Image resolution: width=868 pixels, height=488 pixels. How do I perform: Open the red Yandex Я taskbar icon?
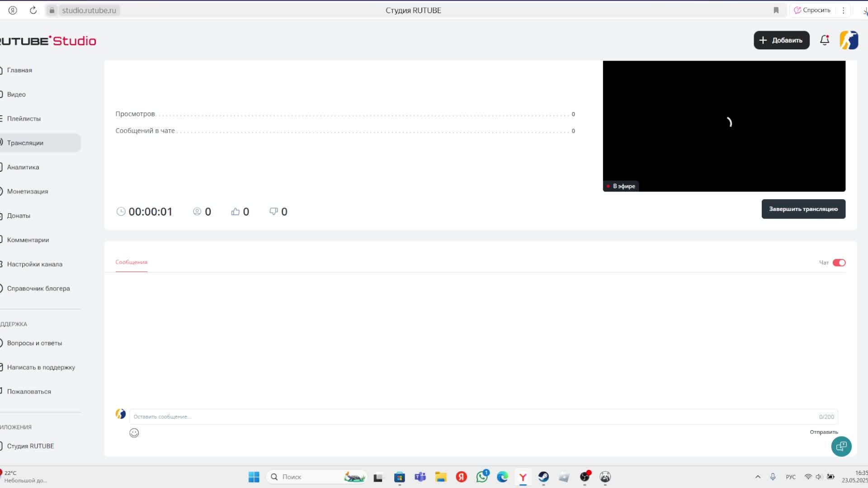(462, 477)
